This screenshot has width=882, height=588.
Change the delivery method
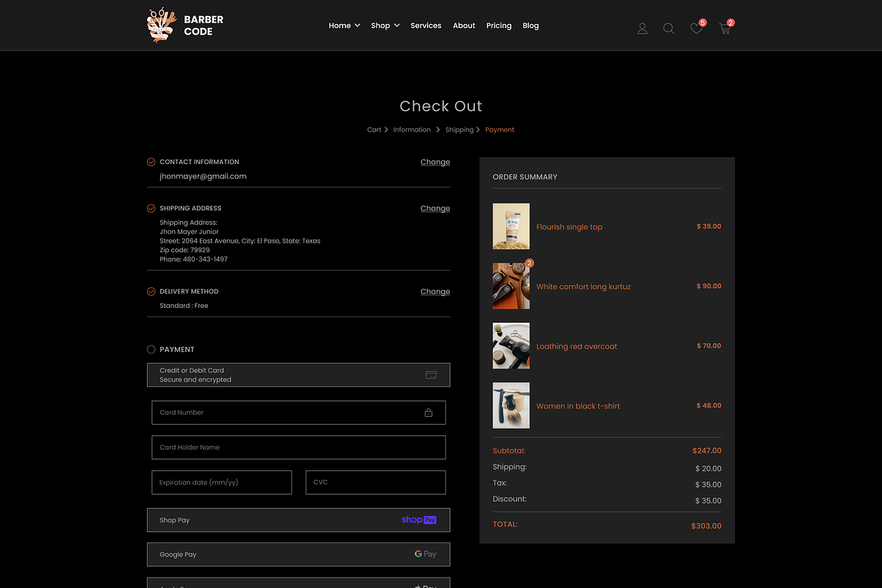point(435,291)
